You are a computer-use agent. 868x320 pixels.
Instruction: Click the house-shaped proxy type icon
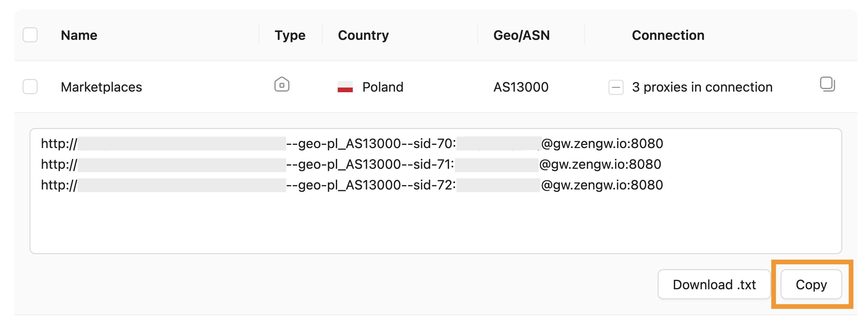[x=282, y=85]
